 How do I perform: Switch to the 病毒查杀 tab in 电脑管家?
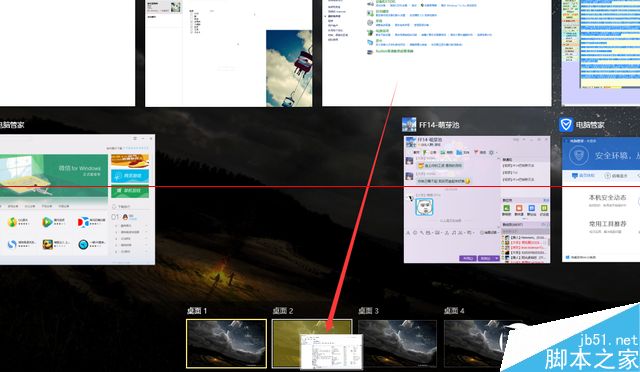click(x=616, y=176)
